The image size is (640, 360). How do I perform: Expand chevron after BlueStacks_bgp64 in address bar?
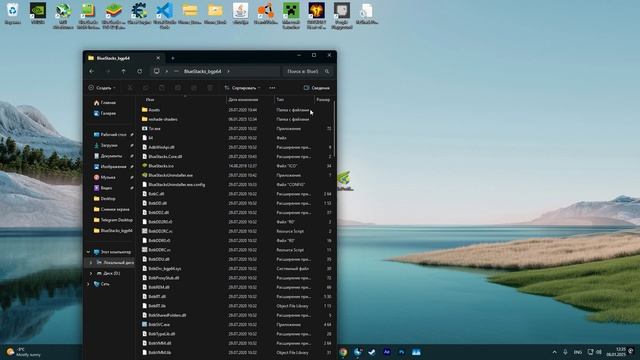pos(228,71)
